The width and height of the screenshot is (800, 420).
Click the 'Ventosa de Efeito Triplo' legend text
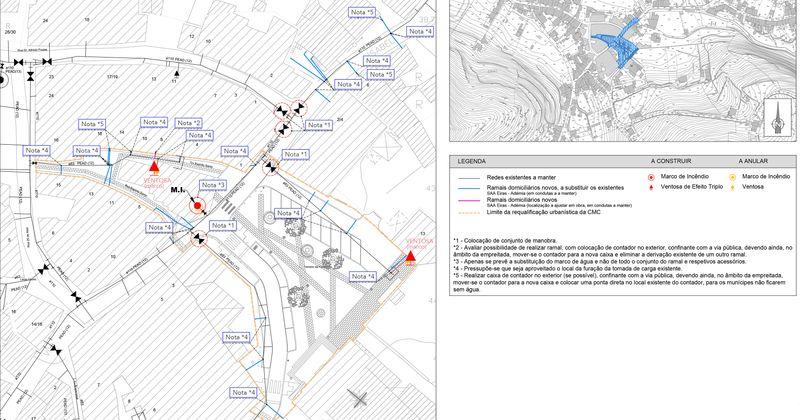coord(691,187)
